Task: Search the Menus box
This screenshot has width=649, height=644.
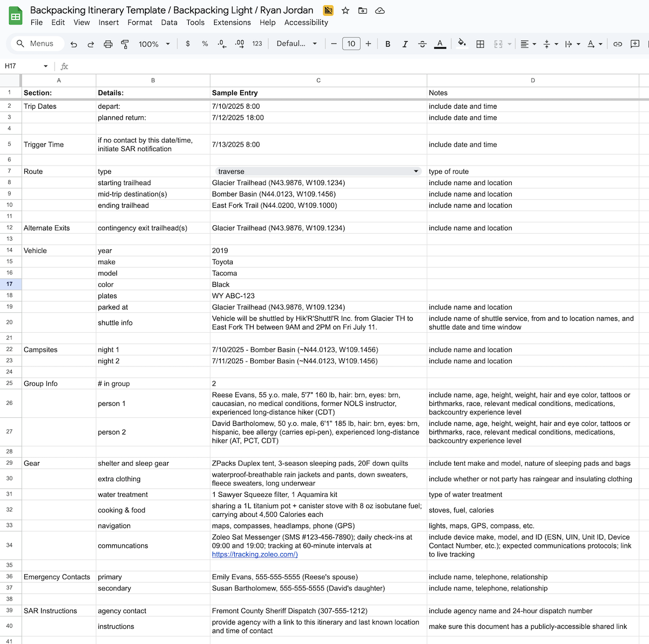Action: pyautogui.click(x=37, y=44)
